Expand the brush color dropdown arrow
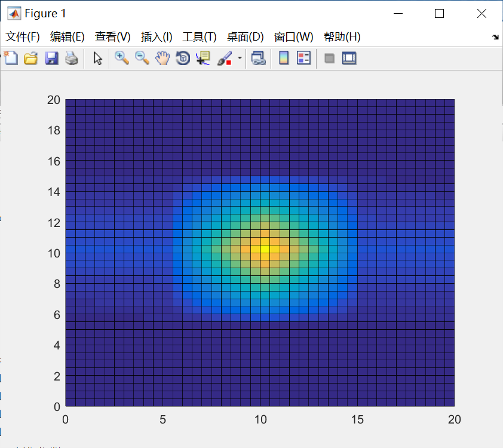Viewport: 503px width, 448px height. (x=240, y=58)
